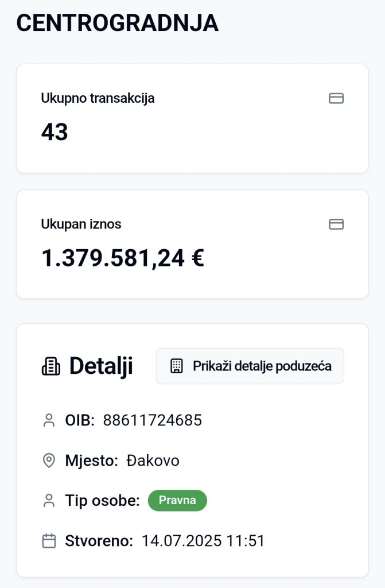Image resolution: width=385 pixels, height=588 pixels.
Task: Click the transaction count 43
Action: 55,132
